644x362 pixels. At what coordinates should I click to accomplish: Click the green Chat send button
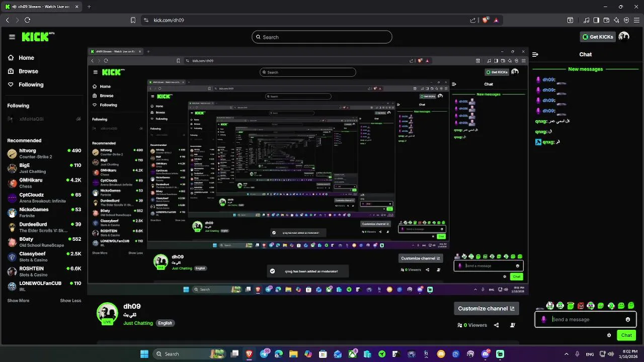(x=626, y=335)
